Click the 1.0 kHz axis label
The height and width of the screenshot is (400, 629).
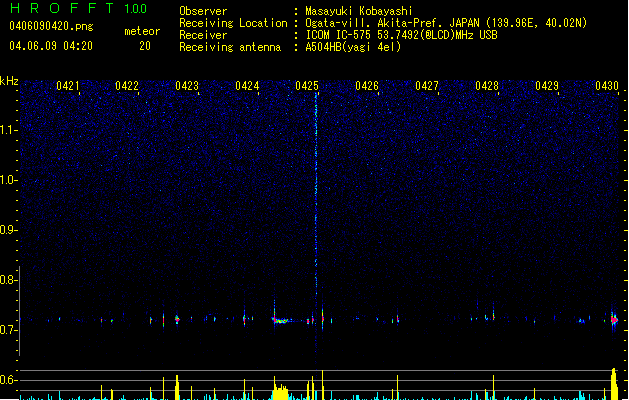[9, 180]
